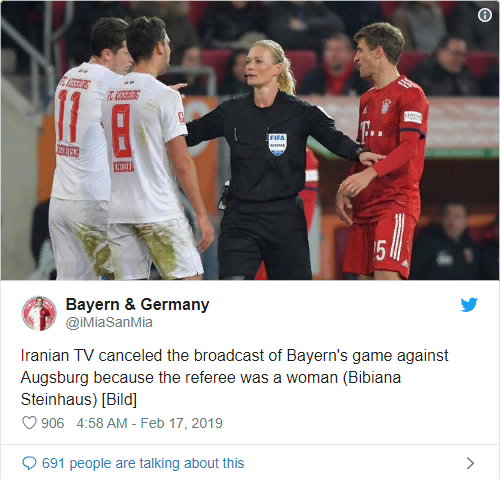Expand the conversation with the right chevron
Screen dimensions: 500x481
(x=470, y=463)
